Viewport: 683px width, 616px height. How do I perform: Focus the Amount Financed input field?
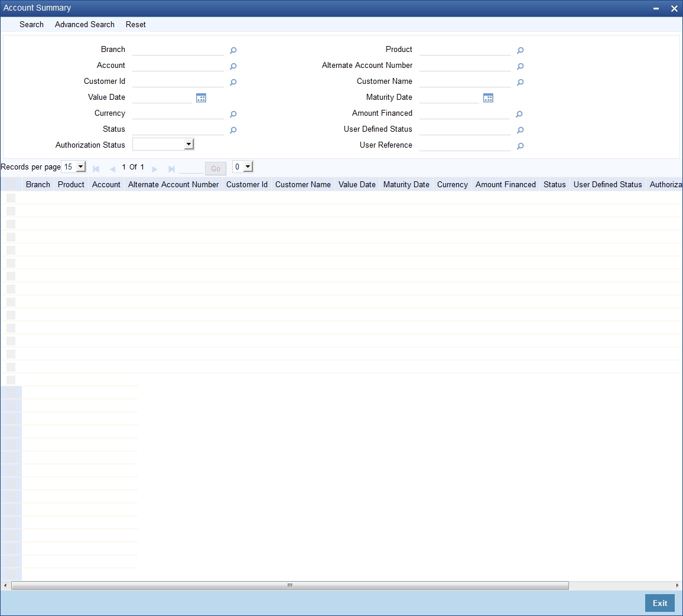[464, 113]
